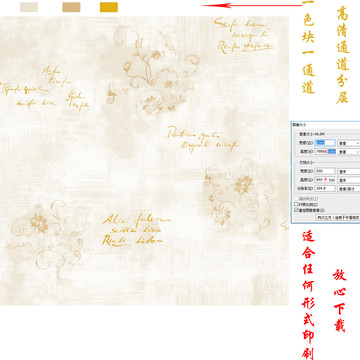Click the pixel width input field
The height and width of the screenshot is (360, 360).
pos(325,143)
